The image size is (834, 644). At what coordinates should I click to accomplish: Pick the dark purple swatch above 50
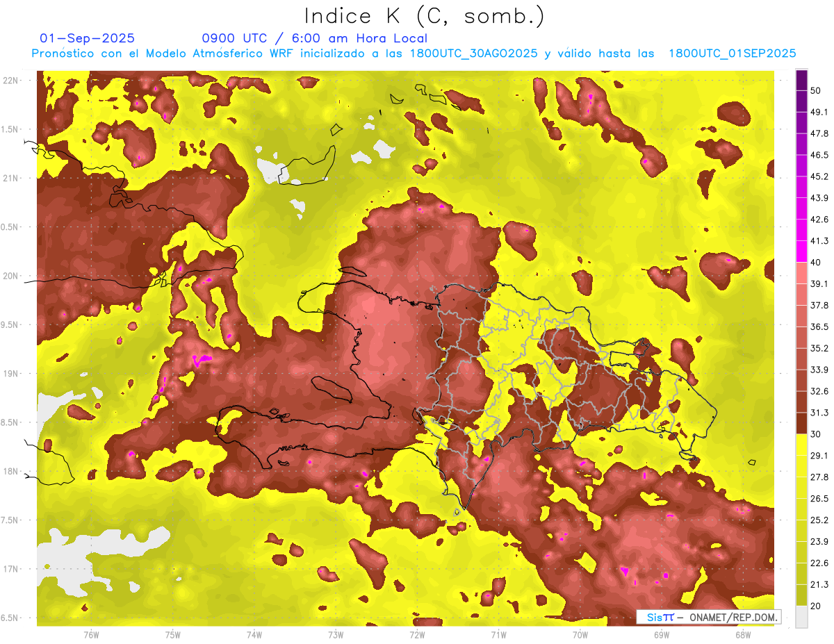[x=801, y=80]
